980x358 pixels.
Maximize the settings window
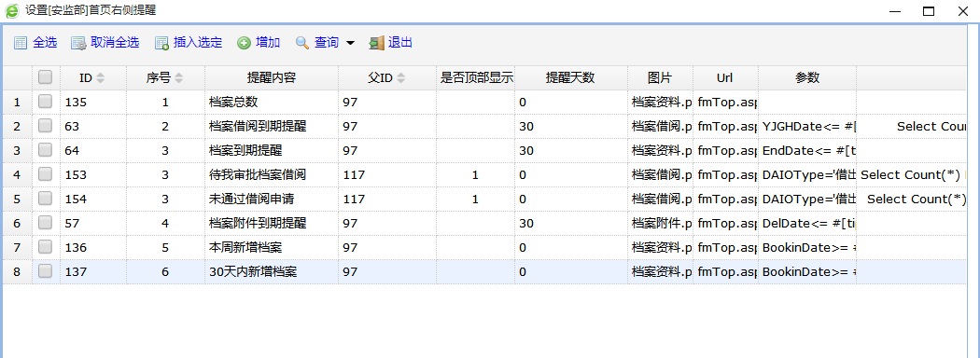(929, 11)
